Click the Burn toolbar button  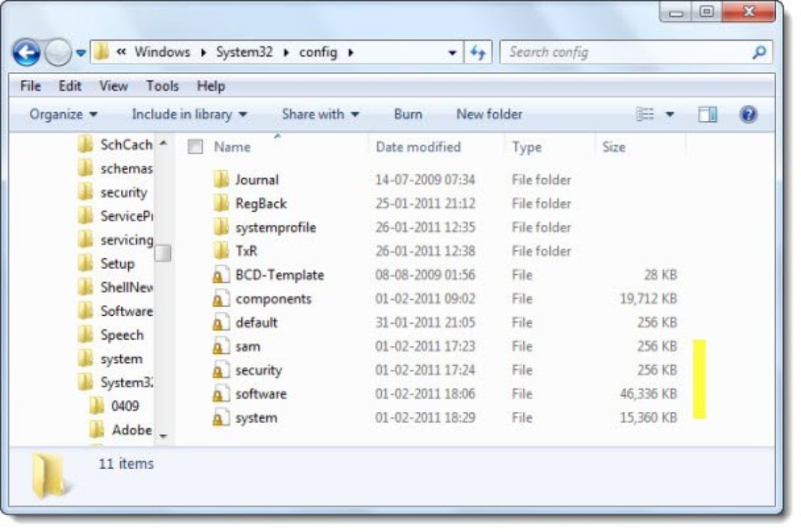pos(408,114)
